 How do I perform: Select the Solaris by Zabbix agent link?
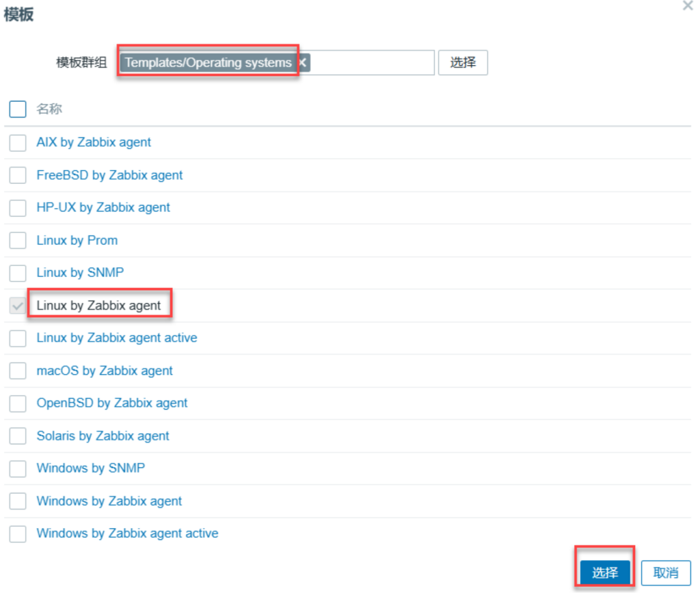103,436
